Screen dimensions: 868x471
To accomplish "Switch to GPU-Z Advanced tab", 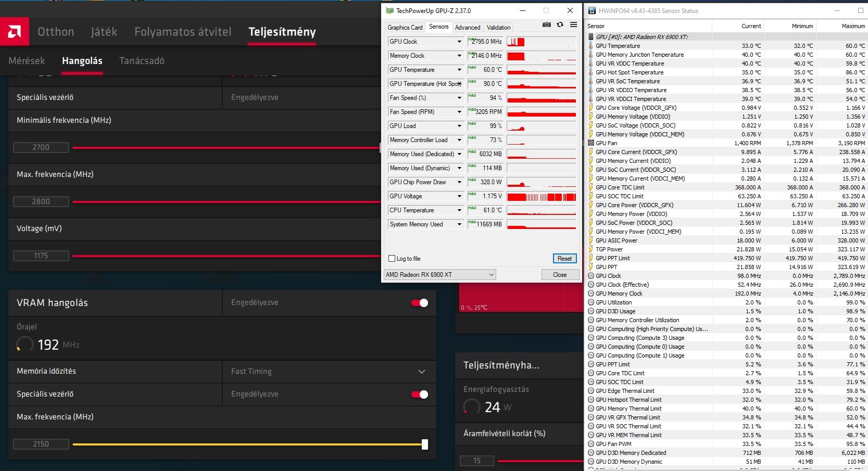I will point(468,28).
